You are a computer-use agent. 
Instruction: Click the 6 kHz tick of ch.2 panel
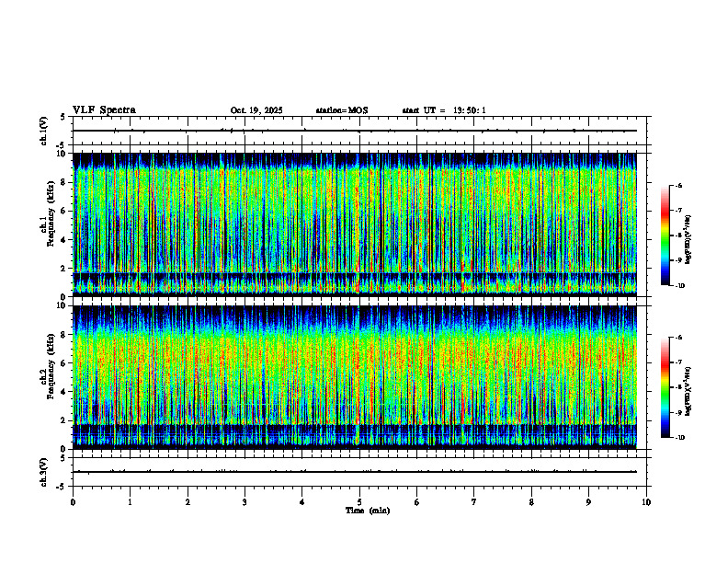coord(64,362)
